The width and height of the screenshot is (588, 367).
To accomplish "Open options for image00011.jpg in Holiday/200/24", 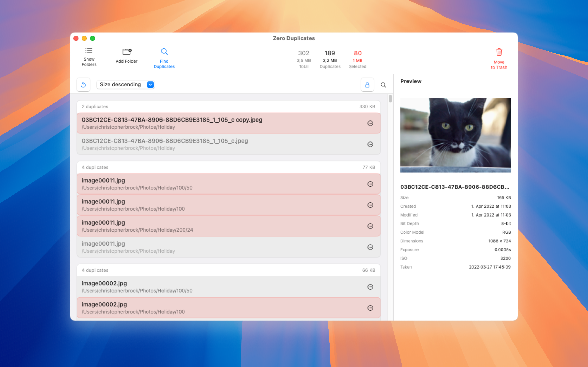I will 370,226.
